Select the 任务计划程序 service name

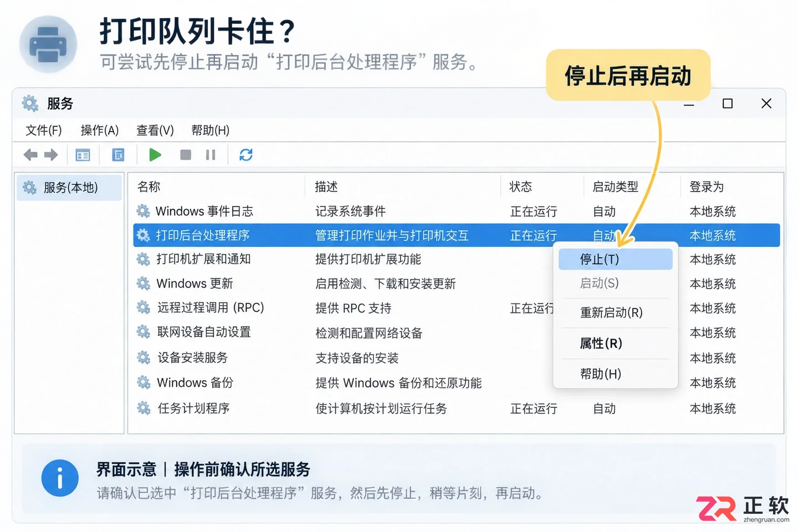[193, 408]
